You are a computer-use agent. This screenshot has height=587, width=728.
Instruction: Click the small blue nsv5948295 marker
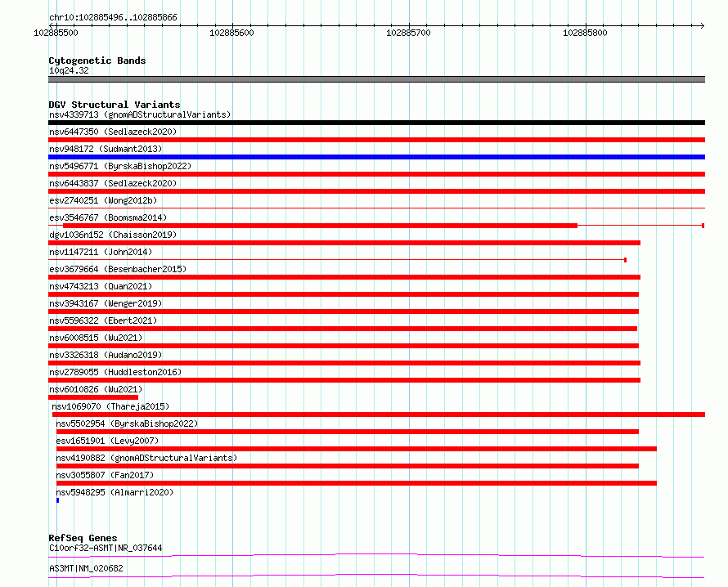pos(57,500)
